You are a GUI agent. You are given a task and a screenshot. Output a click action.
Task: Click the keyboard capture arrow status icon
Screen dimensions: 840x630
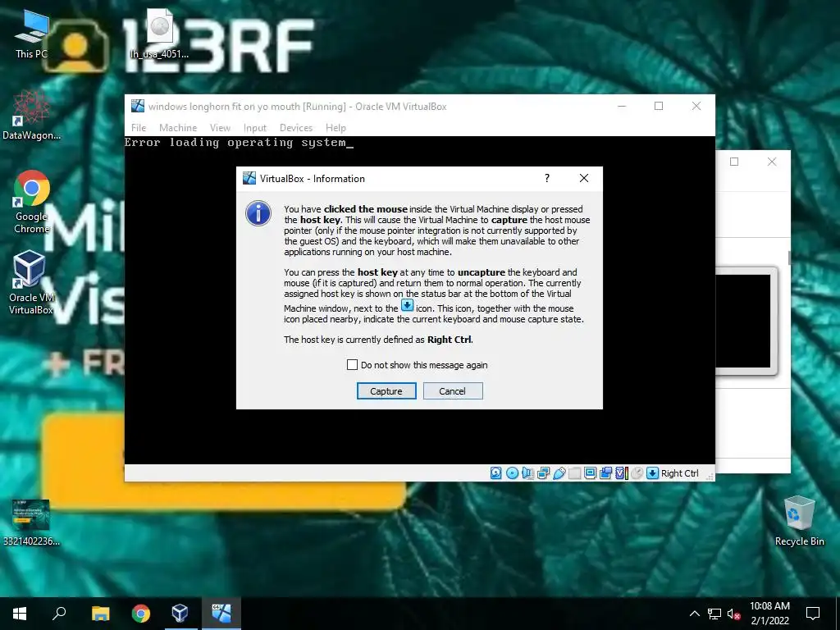click(652, 473)
